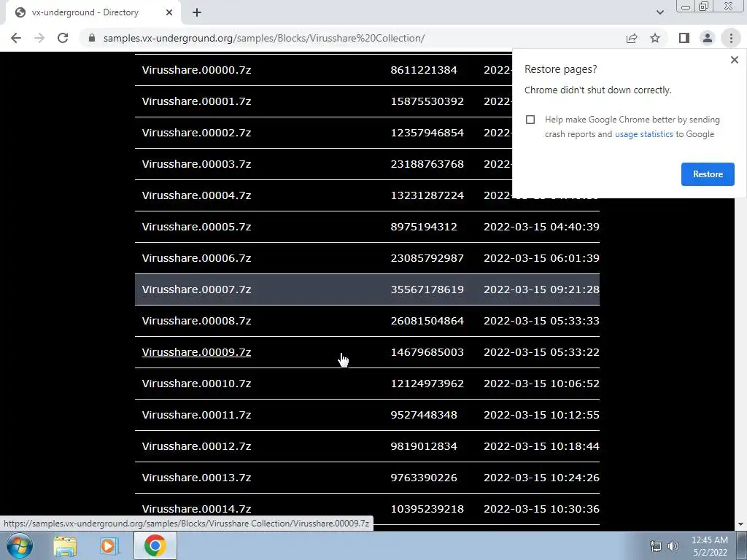Launch Windows Media Player from taskbar
Viewport: 747px width, 560px height.
click(x=109, y=546)
